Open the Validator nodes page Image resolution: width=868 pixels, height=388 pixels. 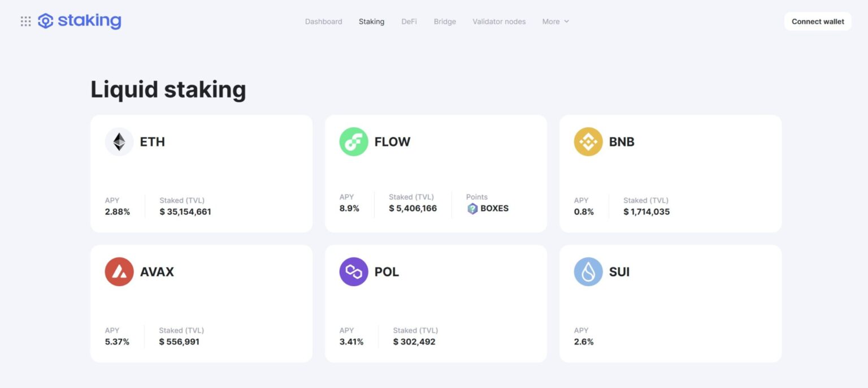(x=498, y=21)
